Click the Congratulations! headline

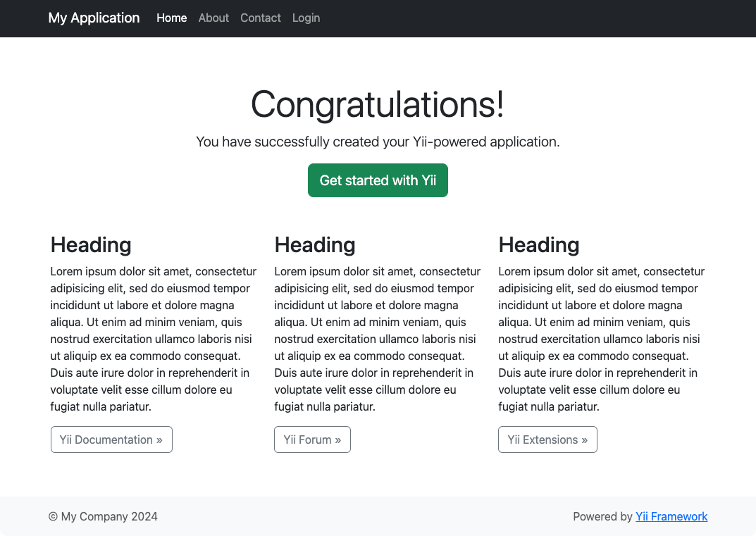point(378,104)
